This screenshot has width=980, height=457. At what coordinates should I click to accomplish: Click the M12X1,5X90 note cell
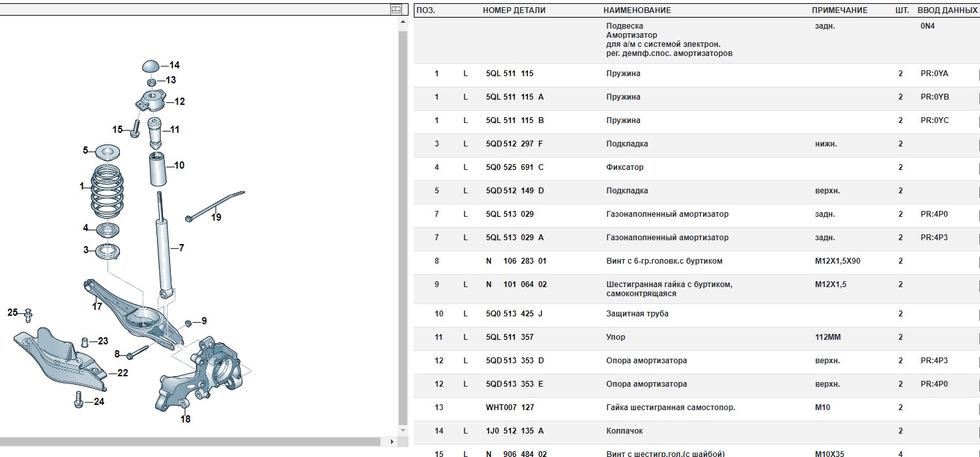pyautogui.click(x=837, y=261)
